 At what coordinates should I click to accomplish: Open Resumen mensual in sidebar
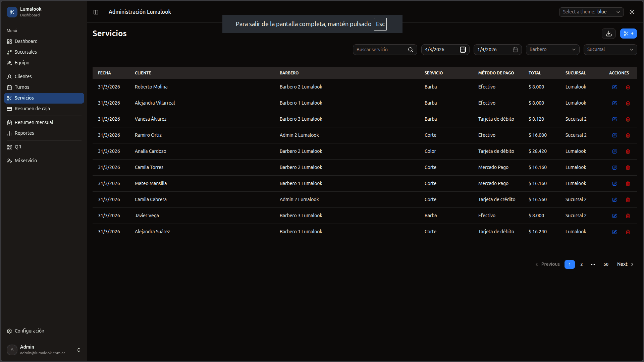44,122
